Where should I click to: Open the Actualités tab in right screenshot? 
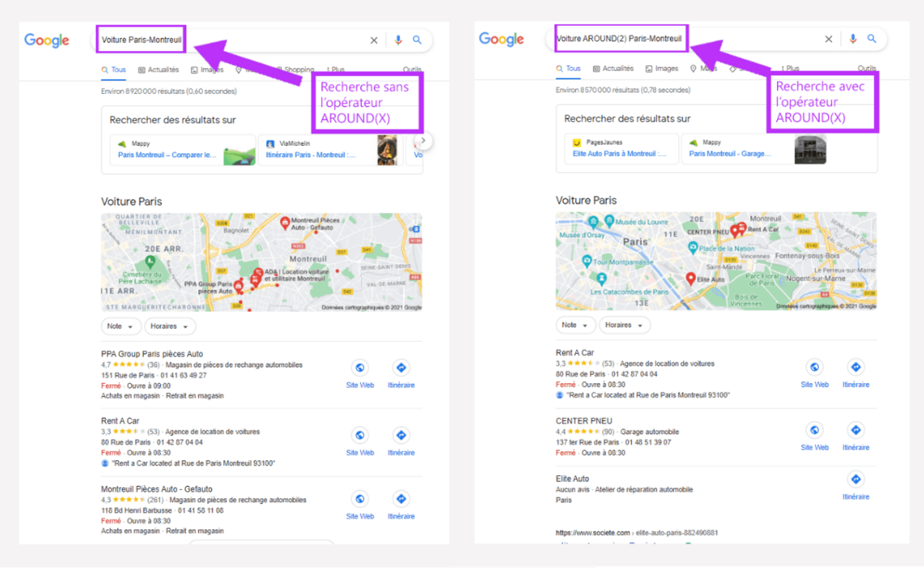coord(613,69)
